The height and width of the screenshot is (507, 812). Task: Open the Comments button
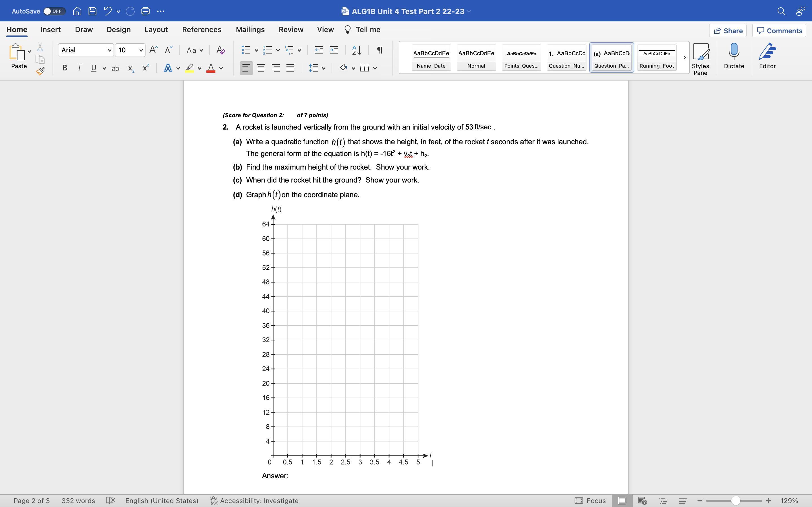point(779,30)
